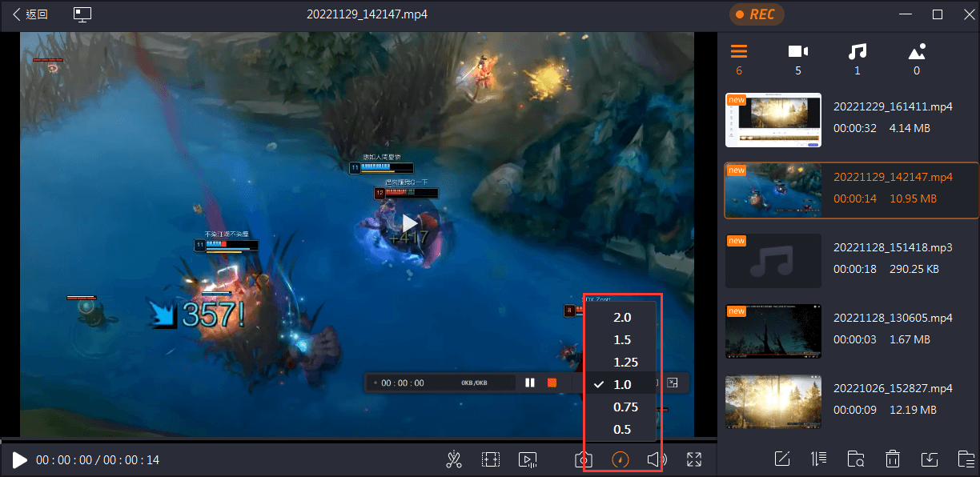Click the 00:00:09 duration
The width and height of the screenshot is (980, 477).
[855, 411]
